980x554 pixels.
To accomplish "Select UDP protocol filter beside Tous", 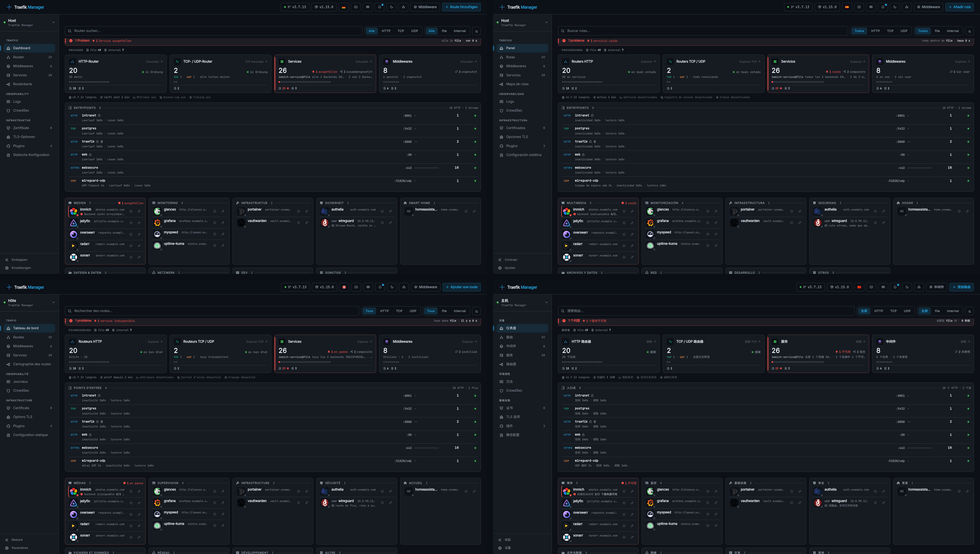I will (413, 311).
